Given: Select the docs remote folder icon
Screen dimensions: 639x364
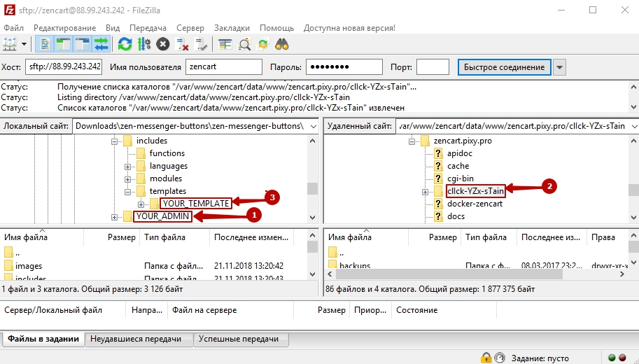Looking at the screenshot, I should coord(438,216).
